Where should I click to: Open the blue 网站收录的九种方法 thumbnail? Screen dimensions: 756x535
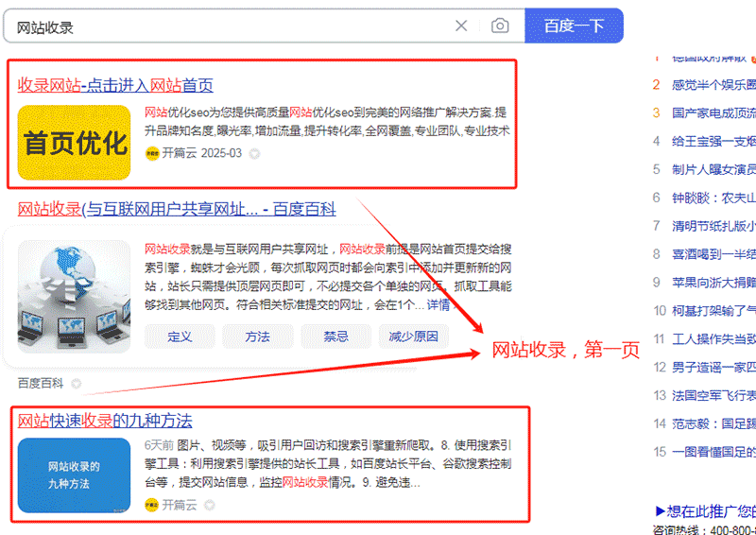(75, 475)
